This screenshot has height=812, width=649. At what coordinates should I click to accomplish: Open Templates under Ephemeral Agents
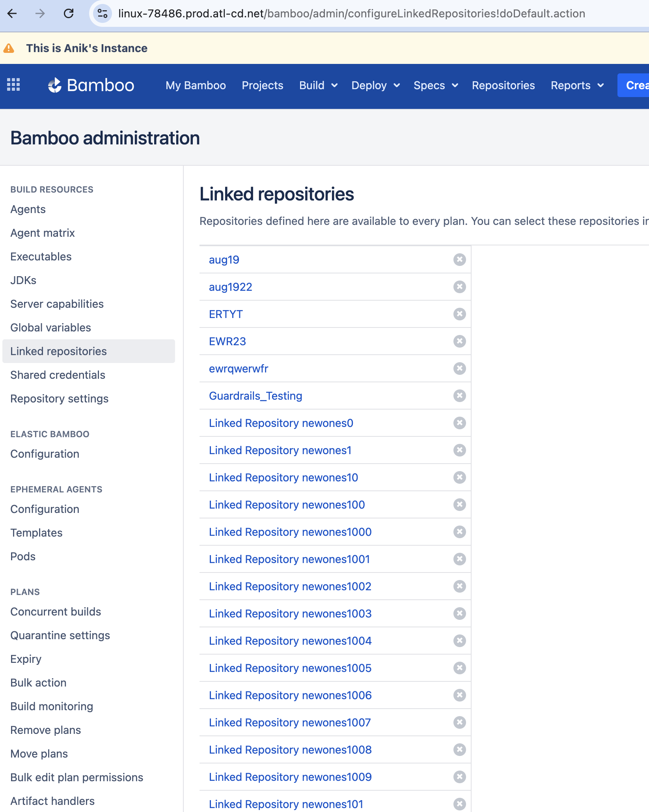click(x=37, y=533)
